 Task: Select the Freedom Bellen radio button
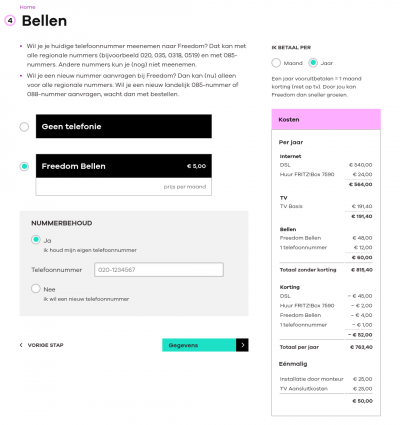pos(24,166)
